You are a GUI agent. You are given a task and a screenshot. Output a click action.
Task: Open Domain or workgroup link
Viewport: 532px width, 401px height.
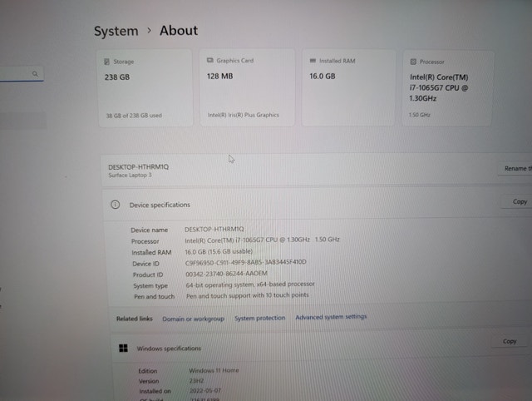click(193, 319)
